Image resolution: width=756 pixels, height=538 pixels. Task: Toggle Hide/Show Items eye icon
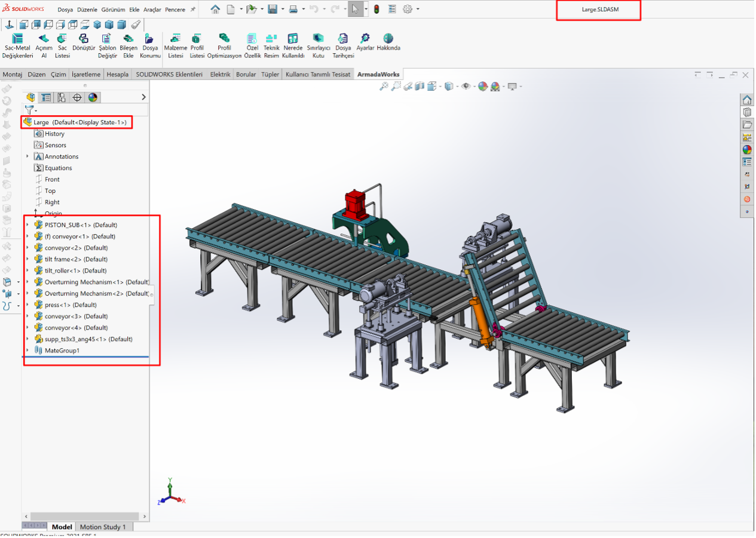466,87
